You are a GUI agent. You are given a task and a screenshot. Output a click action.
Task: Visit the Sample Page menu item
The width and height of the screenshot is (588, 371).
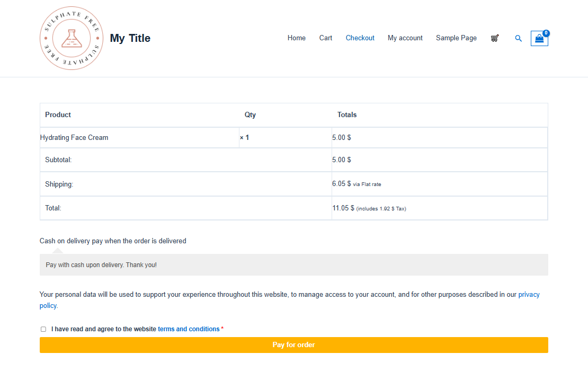457,38
